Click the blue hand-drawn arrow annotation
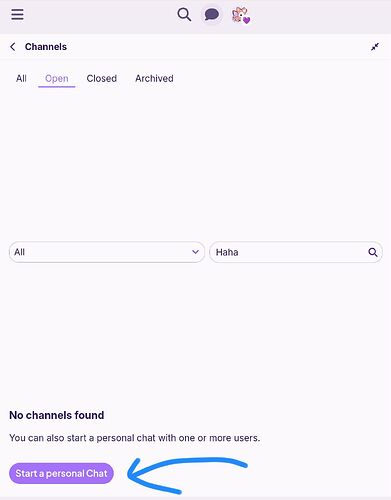Image resolution: width=391 pixels, height=500 pixels. 187,475
